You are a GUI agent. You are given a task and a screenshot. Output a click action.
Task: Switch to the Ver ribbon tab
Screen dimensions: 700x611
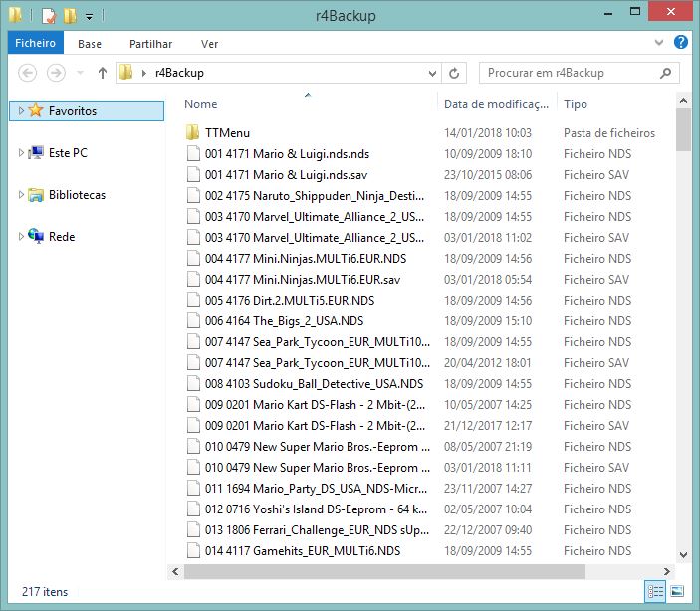[x=209, y=44]
